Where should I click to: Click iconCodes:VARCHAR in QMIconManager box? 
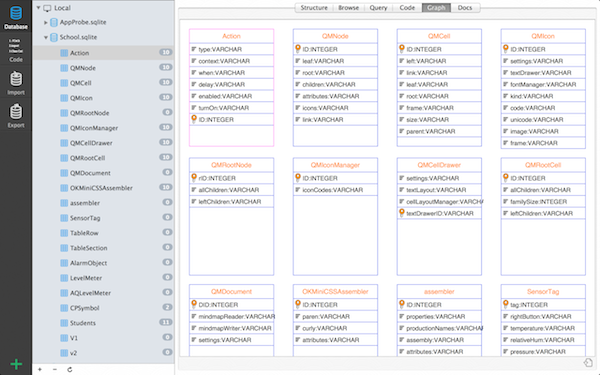[333, 190]
